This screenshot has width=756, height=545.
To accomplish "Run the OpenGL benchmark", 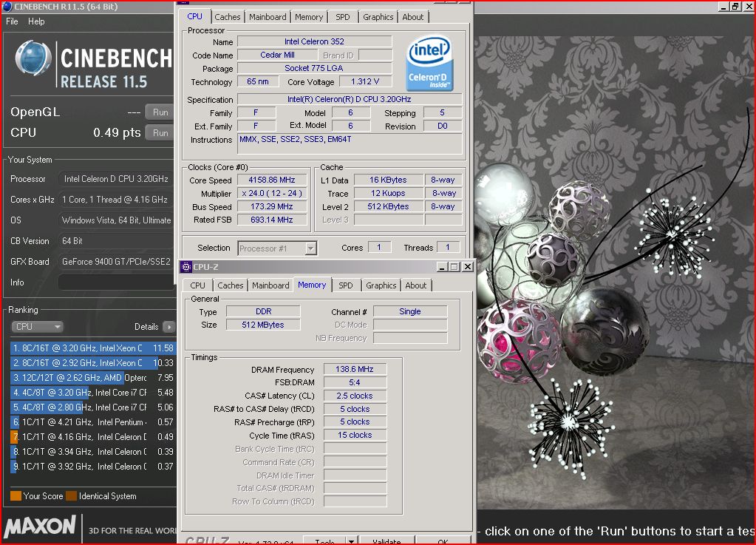I will (160, 112).
